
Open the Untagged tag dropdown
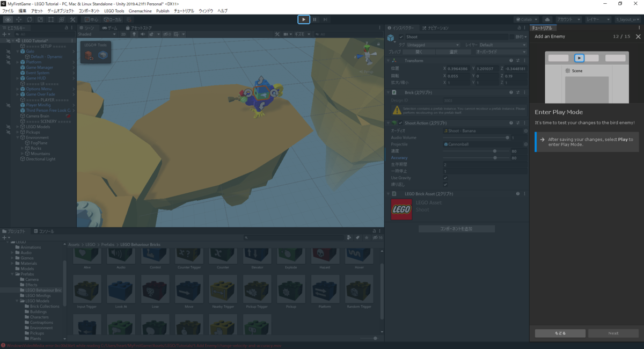(433, 45)
